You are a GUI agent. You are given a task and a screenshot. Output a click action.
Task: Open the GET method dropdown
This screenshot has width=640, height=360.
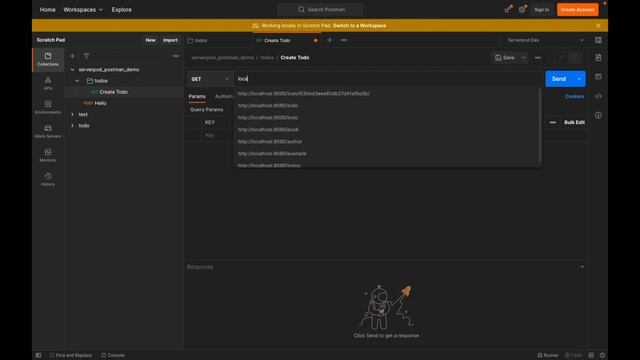(210, 79)
